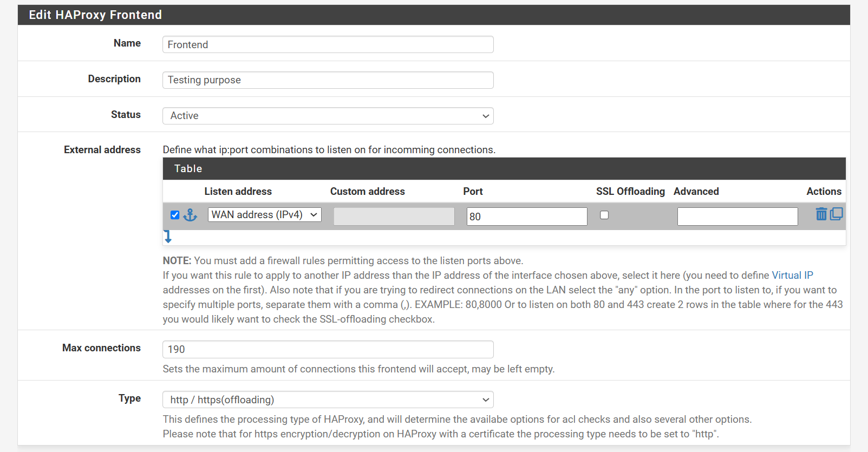Image resolution: width=868 pixels, height=452 pixels.
Task: Click the Edit HAProxy Frontend panel title
Action: click(95, 15)
